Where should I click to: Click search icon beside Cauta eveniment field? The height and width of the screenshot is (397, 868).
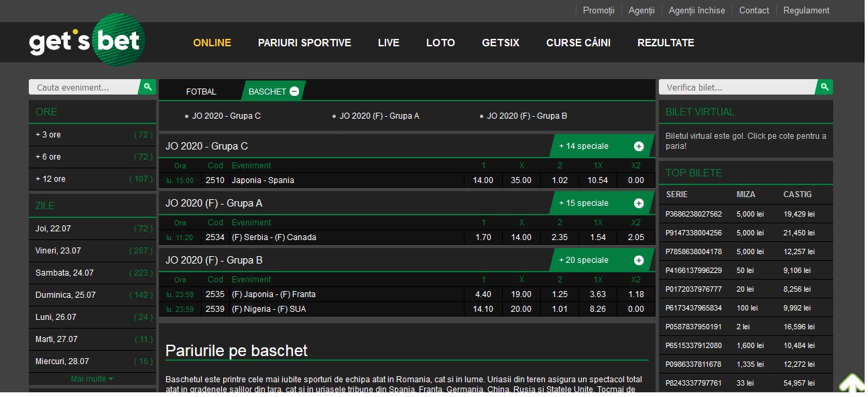point(148,87)
